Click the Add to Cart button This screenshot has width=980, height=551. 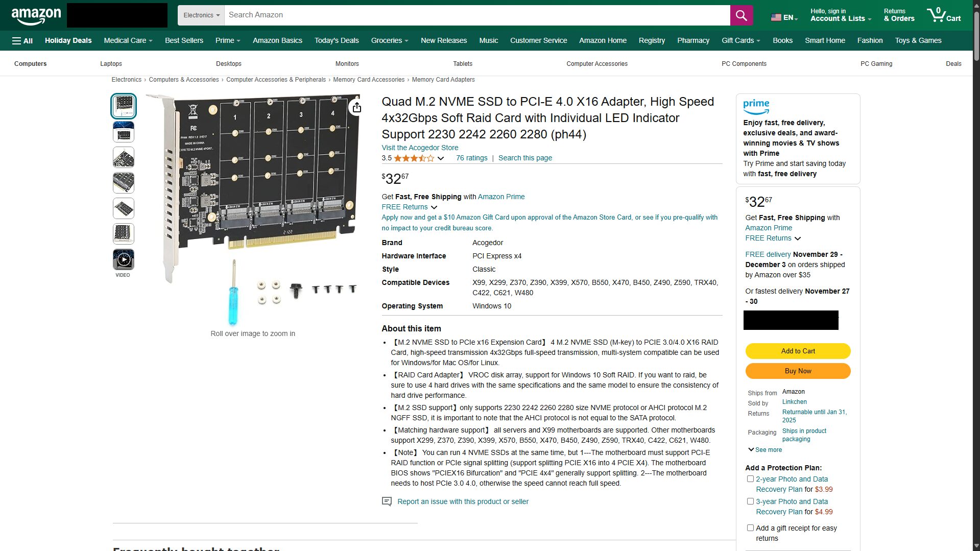coord(798,351)
